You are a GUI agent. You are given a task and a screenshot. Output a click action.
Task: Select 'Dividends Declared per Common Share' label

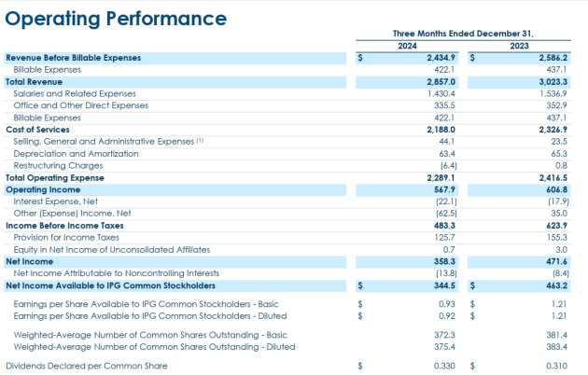coord(87,366)
